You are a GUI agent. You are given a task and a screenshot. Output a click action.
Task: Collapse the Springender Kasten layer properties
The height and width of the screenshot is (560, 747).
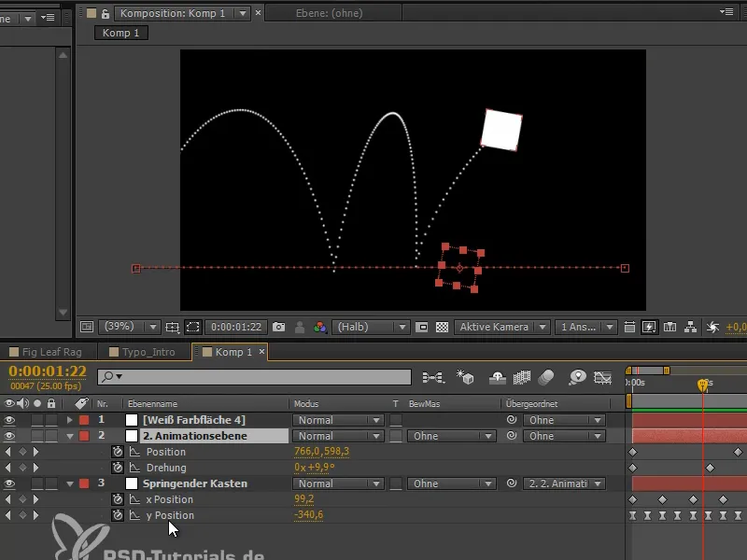(70, 483)
